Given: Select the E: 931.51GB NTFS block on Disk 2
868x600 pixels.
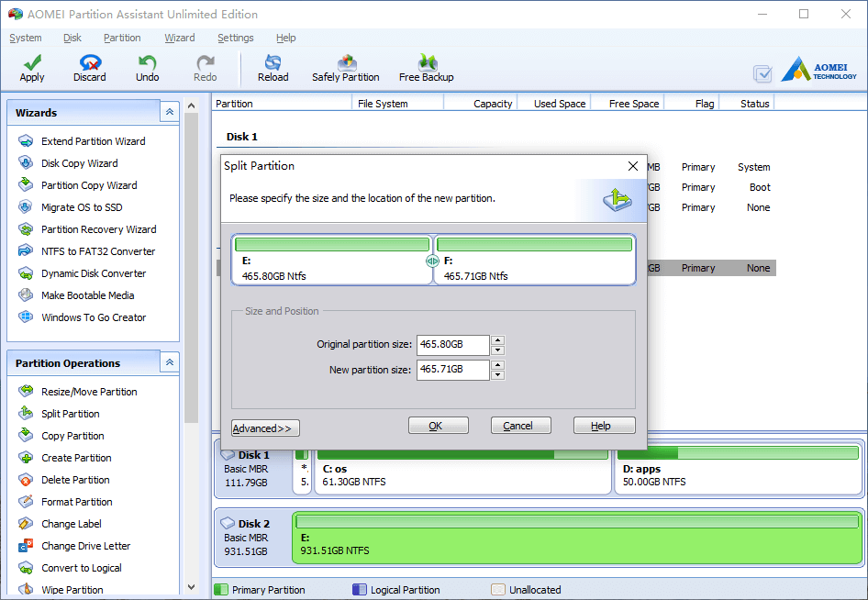Looking at the screenshot, I should pos(577,538).
